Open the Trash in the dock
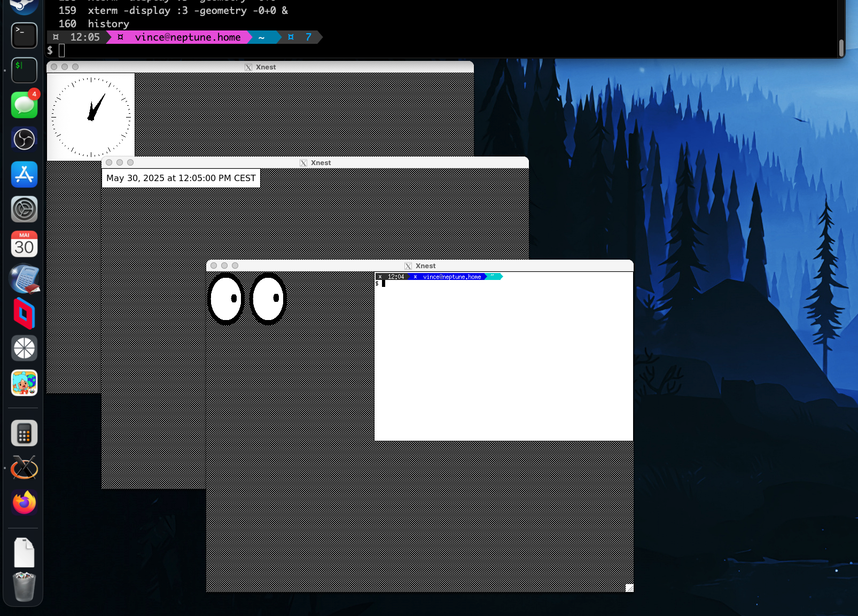 [24, 586]
